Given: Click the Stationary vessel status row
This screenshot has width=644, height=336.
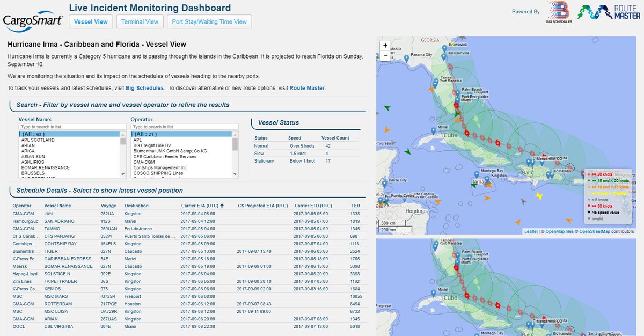Looking at the screenshot, I should (306, 161).
